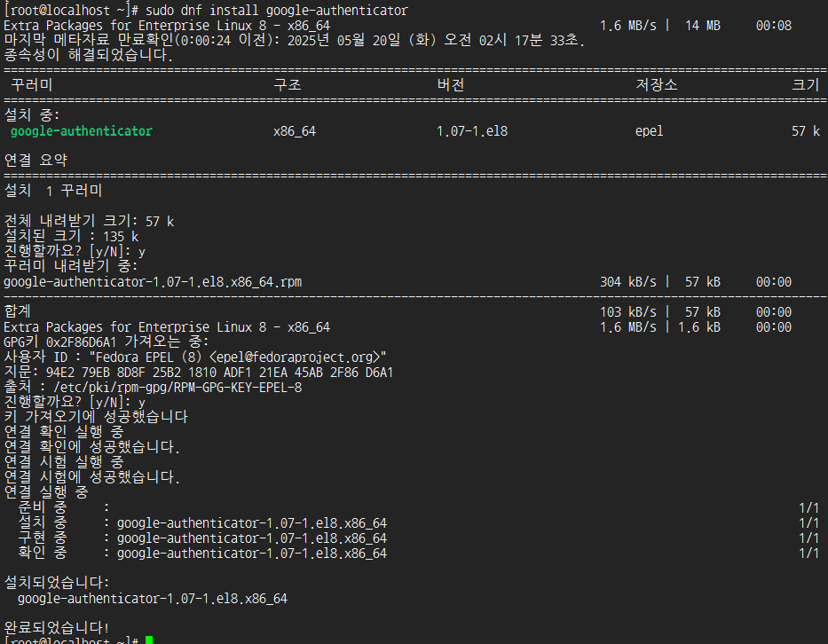The width and height of the screenshot is (828, 644).
Task: Click the '설치된 크기 : 135 k' line
Action: [x=71, y=236]
